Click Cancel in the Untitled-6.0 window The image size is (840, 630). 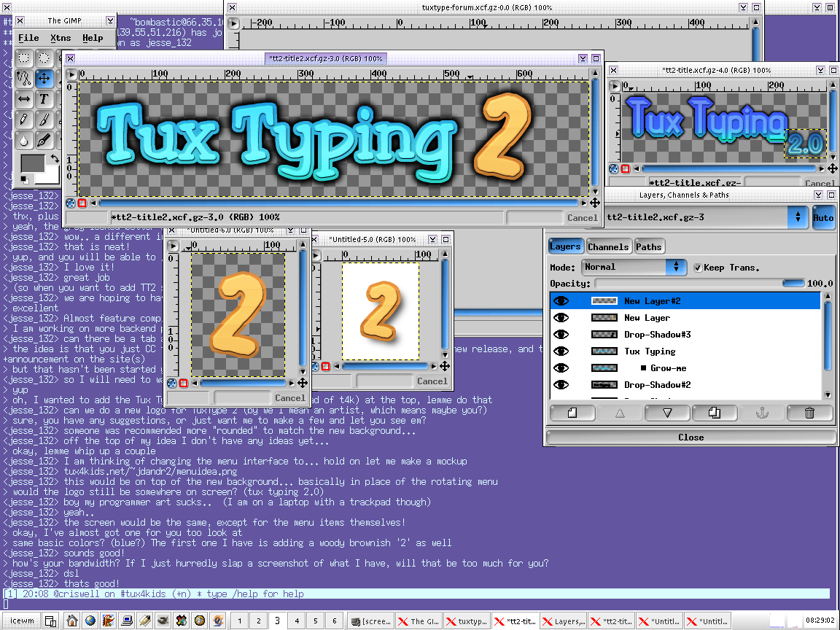pyautogui.click(x=289, y=398)
